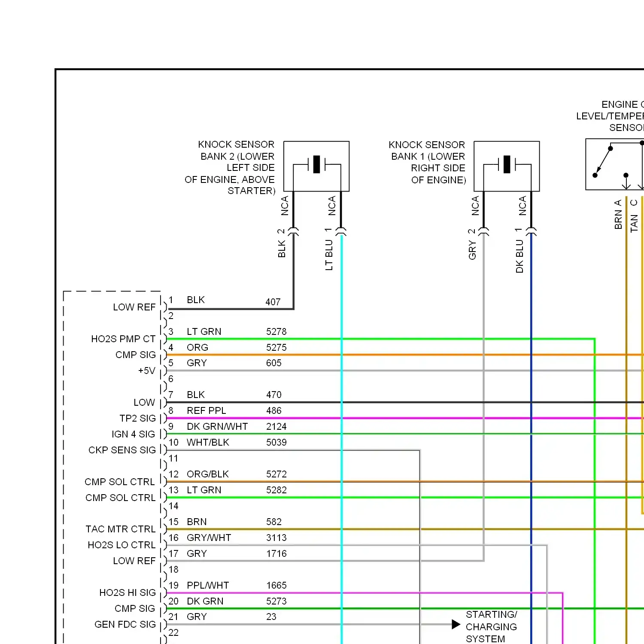644x644 pixels.
Task: Click the vertical 'DK BLU 1' wire label
Action: pos(519,250)
